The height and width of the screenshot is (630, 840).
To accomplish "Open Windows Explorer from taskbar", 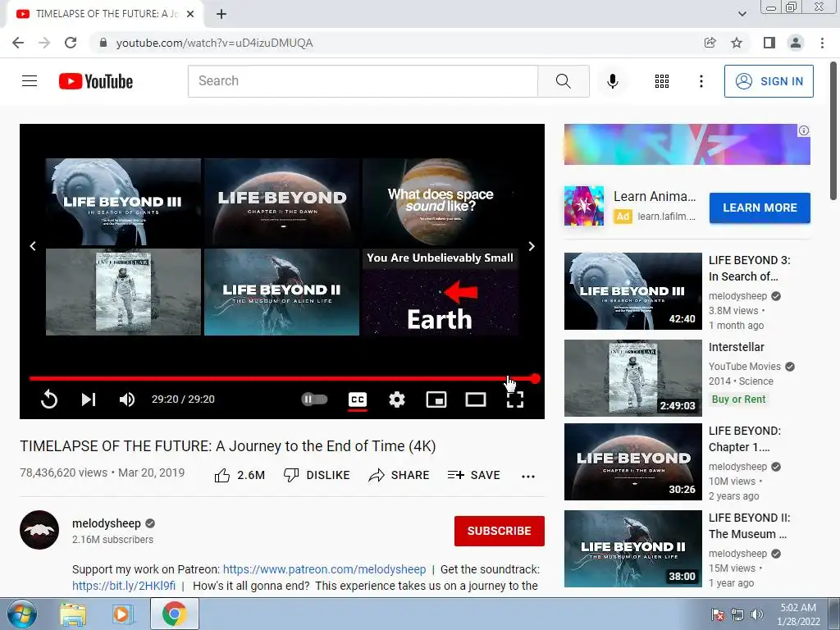I will click(x=72, y=614).
